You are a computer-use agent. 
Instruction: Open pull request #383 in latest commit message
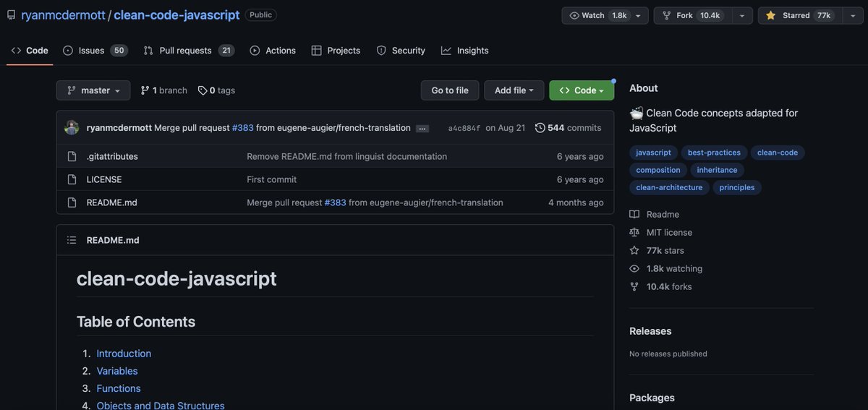[242, 128]
